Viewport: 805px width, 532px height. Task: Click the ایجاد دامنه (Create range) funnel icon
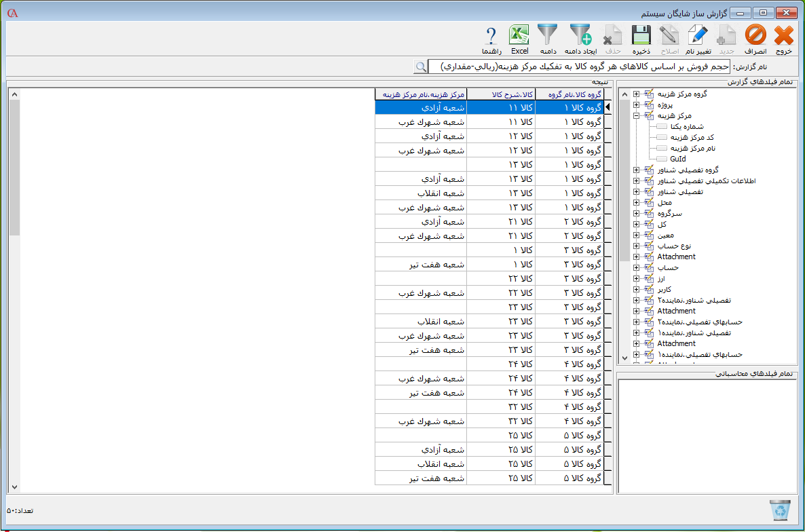(581, 35)
